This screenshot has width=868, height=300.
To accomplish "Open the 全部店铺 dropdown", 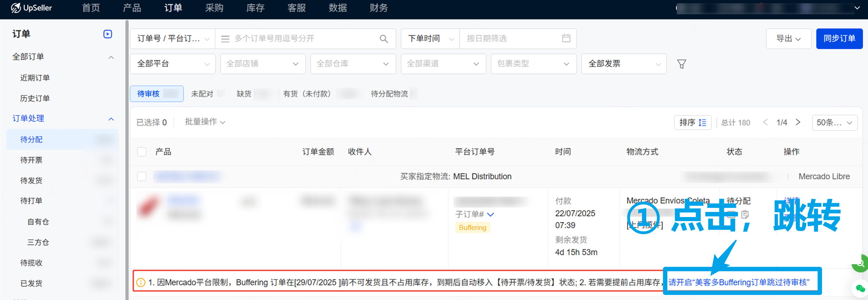I will [263, 64].
